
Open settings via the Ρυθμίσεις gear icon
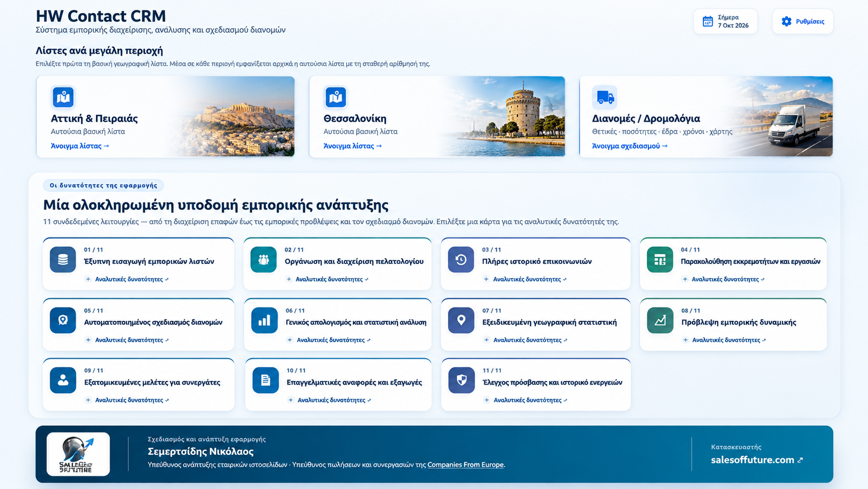[786, 21]
